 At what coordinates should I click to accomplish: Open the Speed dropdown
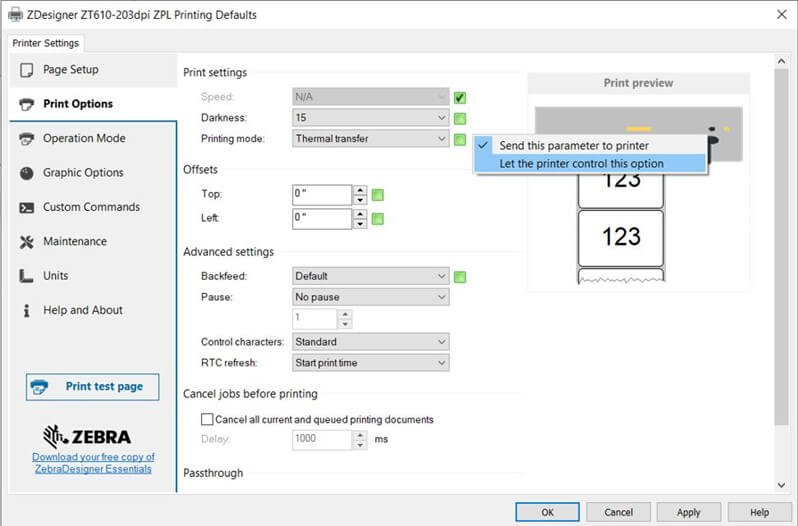[x=370, y=97]
